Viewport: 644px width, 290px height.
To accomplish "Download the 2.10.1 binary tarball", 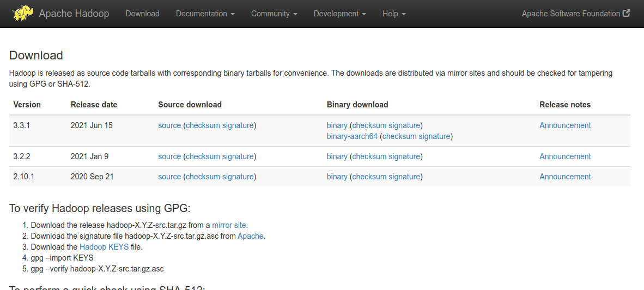I will [337, 177].
